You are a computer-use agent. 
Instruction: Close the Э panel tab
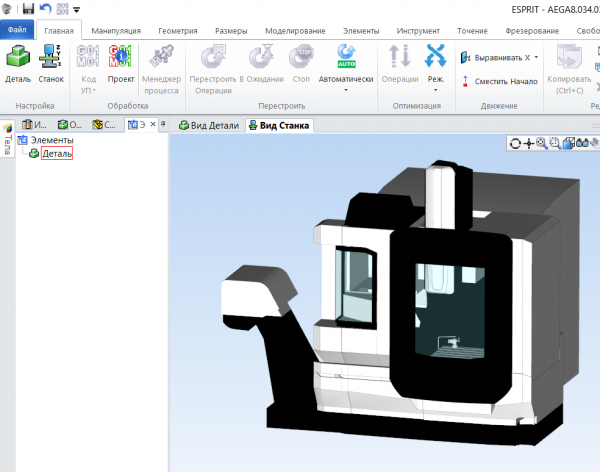pyautogui.click(x=153, y=124)
